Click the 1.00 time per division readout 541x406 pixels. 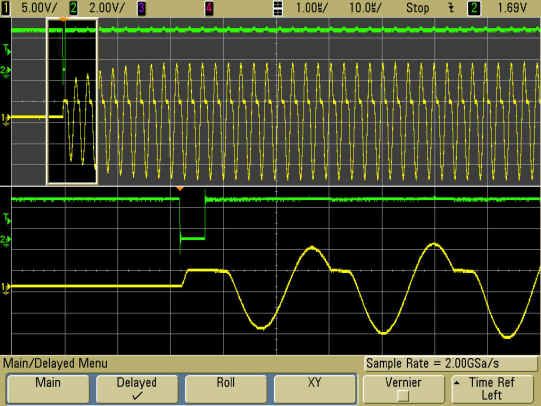click(312, 8)
